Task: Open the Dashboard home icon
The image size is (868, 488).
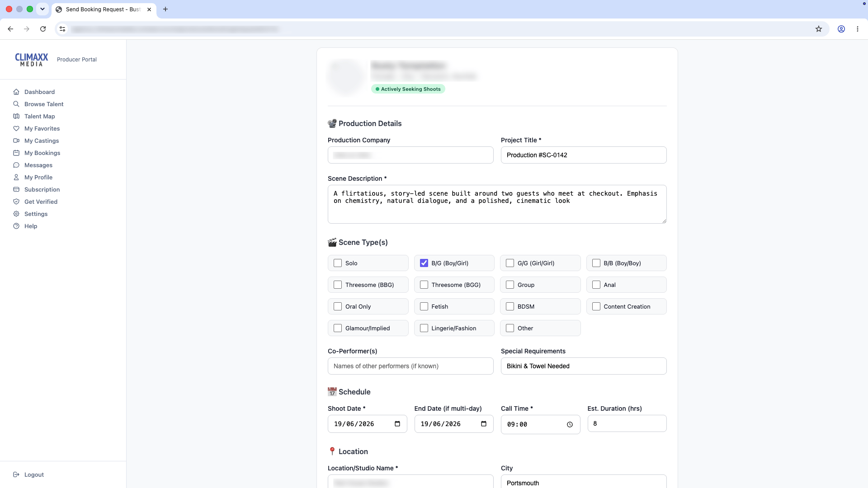Action: coord(16,92)
